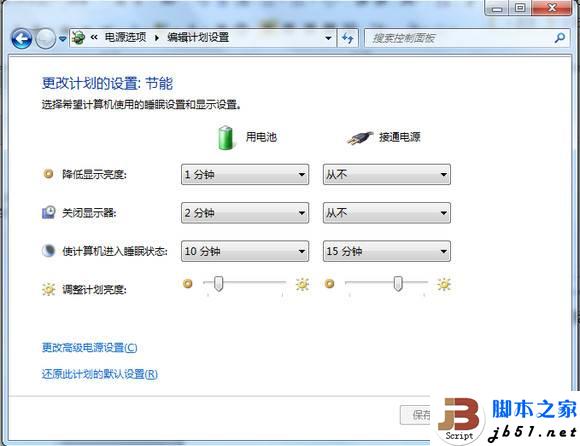This screenshot has height=446, width=580.
Task: Click the bright sun icon on battery slider
Action: click(x=302, y=284)
